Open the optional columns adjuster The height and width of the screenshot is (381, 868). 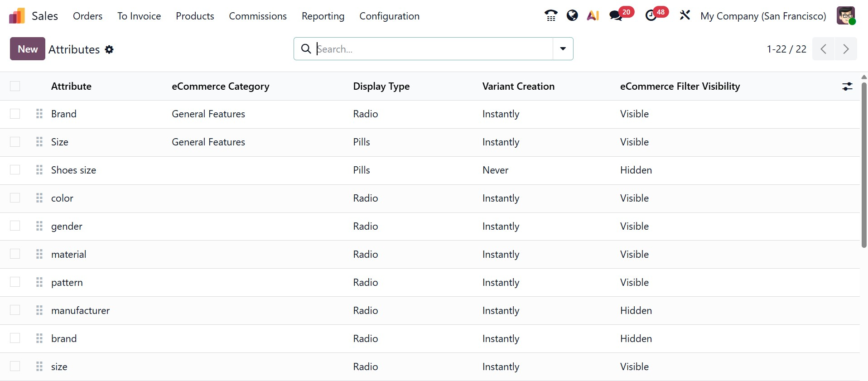[x=847, y=87]
